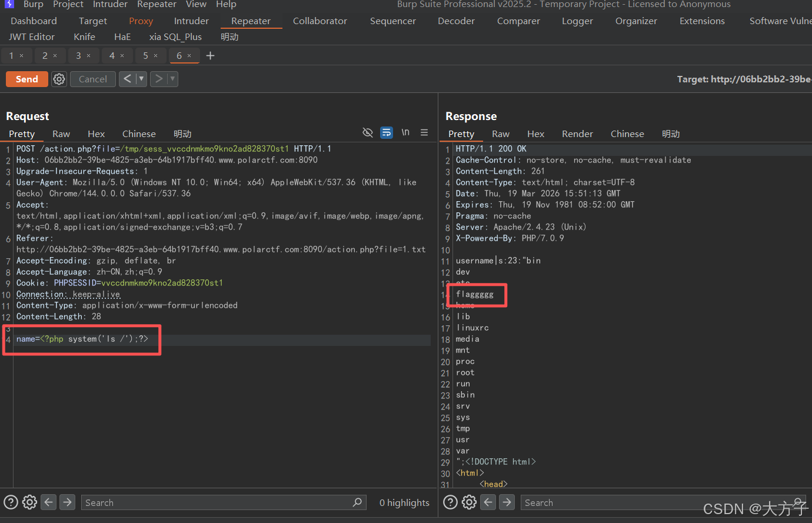The width and height of the screenshot is (812, 523).
Task: Switch to Decoder tab
Action: point(456,21)
